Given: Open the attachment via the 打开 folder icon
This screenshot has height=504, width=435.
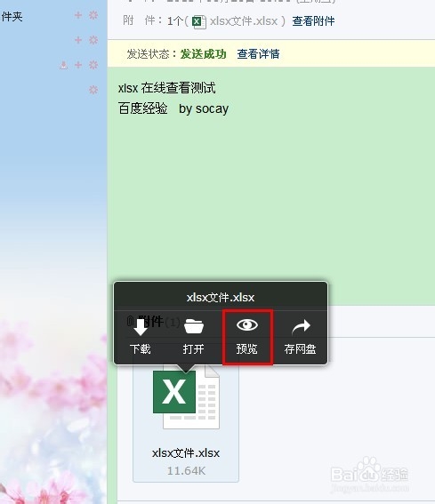Looking at the screenshot, I should 194,326.
